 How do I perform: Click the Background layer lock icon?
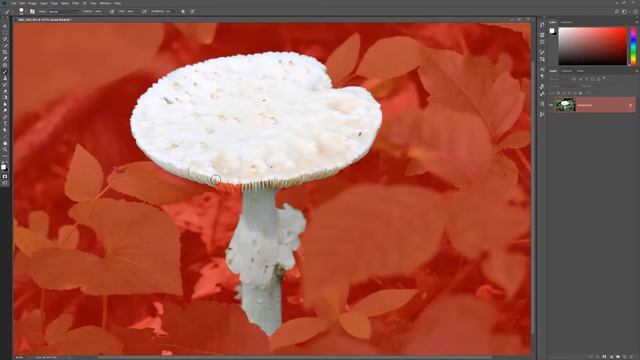[630, 105]
